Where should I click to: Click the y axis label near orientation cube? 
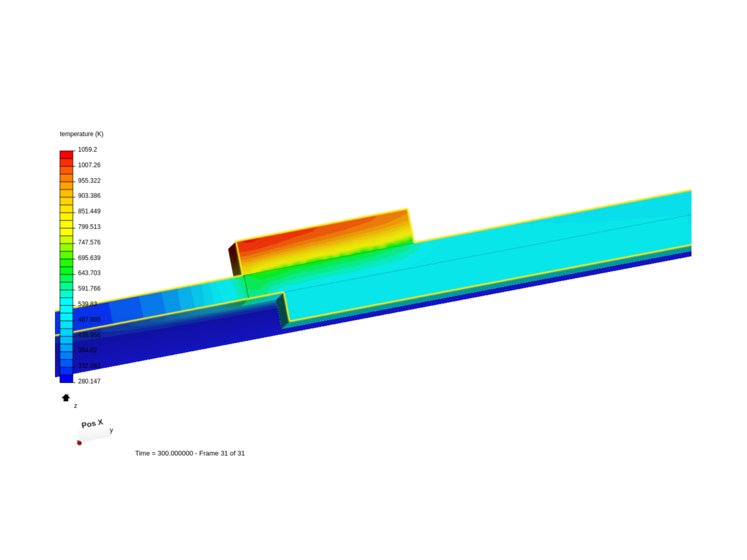point(111,430)
